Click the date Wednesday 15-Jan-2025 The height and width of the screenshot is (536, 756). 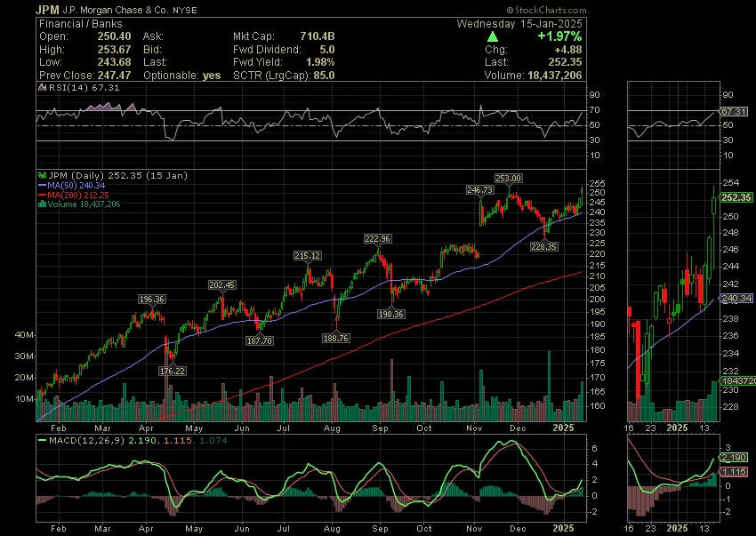click(519, 24)
